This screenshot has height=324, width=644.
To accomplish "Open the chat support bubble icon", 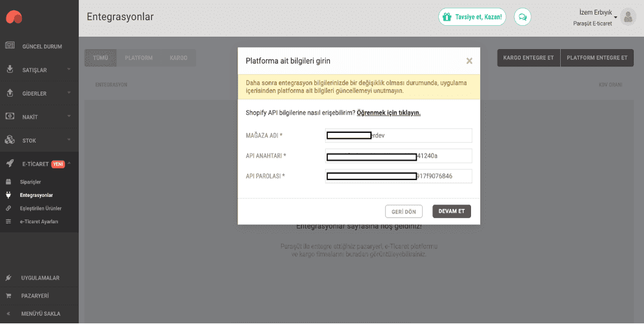I will [523, 17].
